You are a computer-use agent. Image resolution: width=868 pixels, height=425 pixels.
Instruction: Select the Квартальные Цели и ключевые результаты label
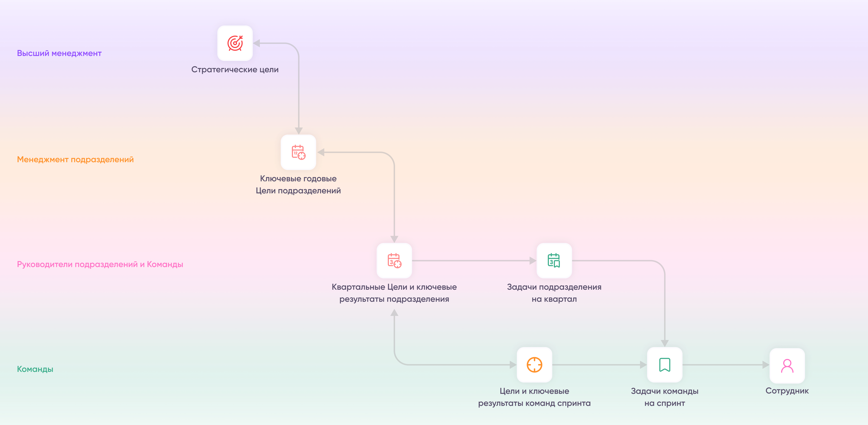[394, 293]
